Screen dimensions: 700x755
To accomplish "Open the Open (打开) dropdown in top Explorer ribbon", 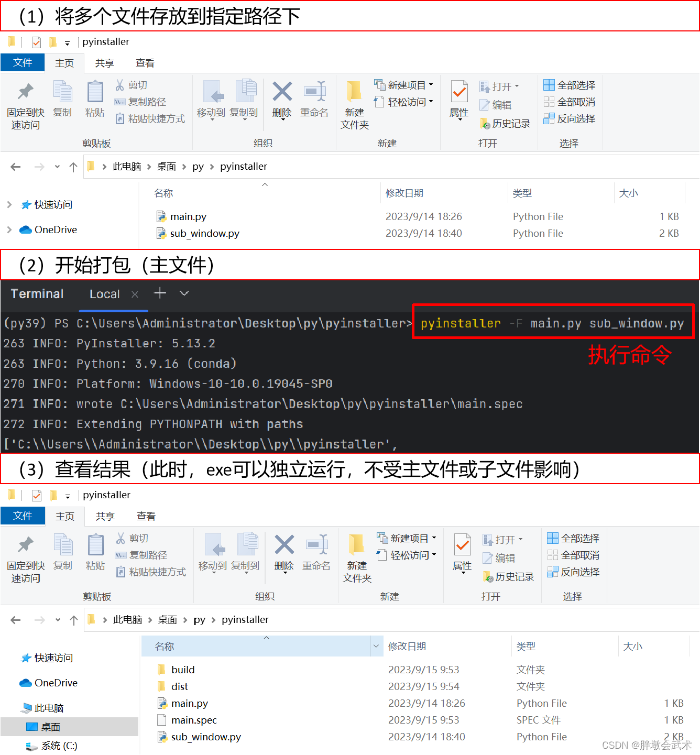I will (499, 86).
